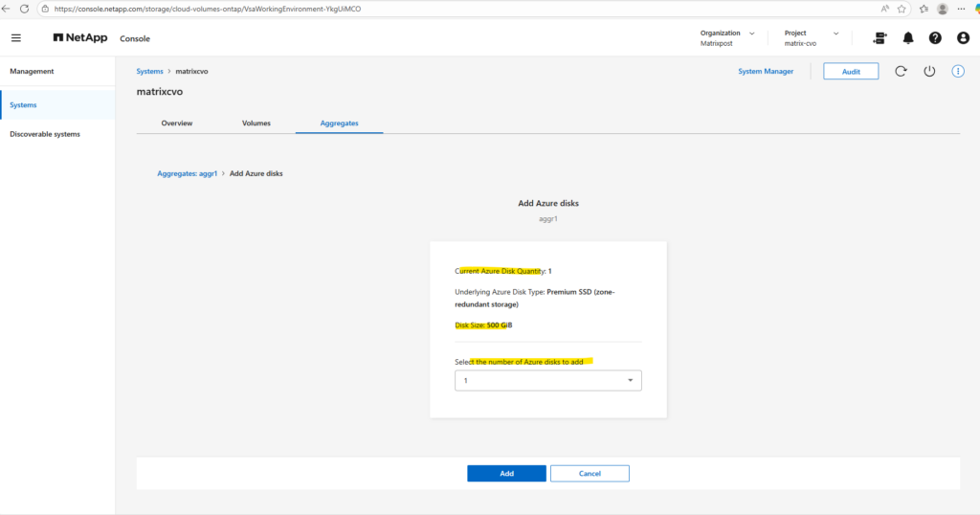This screenshot has height=515, width=980.
Task: Select Discoverable systems in the sidebar
Action: pyautogui.click(x=45, y=134)
